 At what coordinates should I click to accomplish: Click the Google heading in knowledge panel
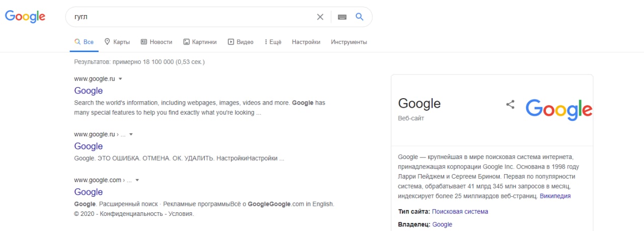(x=419, y=104)
